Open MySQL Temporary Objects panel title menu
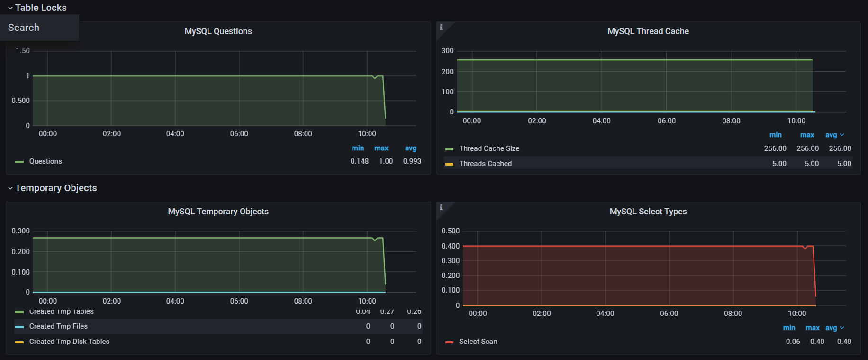This screenshot has height=360, width=868. pos(218,212)
